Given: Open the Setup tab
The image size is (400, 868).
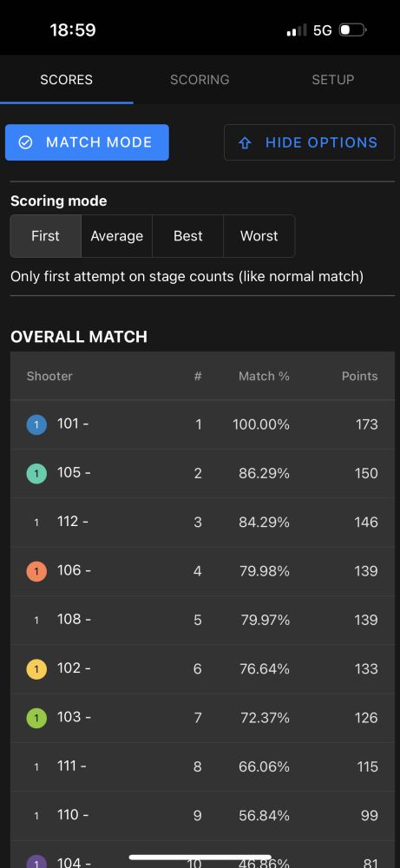Looking at the screenshot, I should tap(333, 80).
